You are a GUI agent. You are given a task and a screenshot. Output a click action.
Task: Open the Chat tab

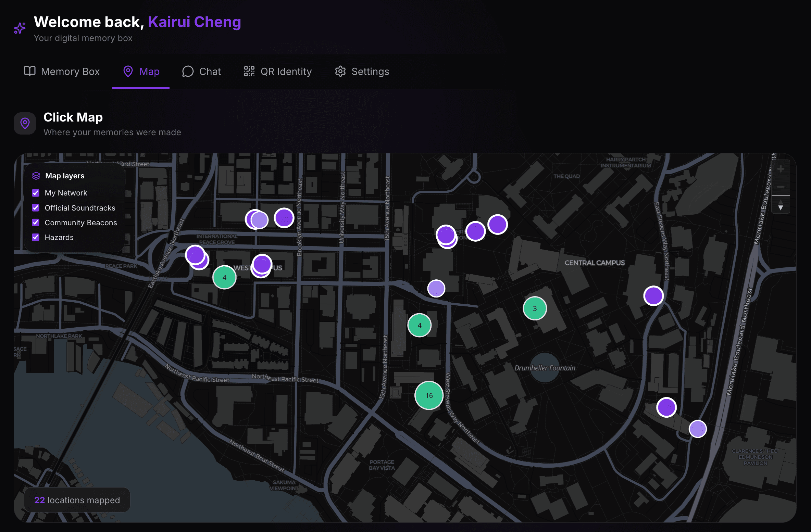point(201,72)
